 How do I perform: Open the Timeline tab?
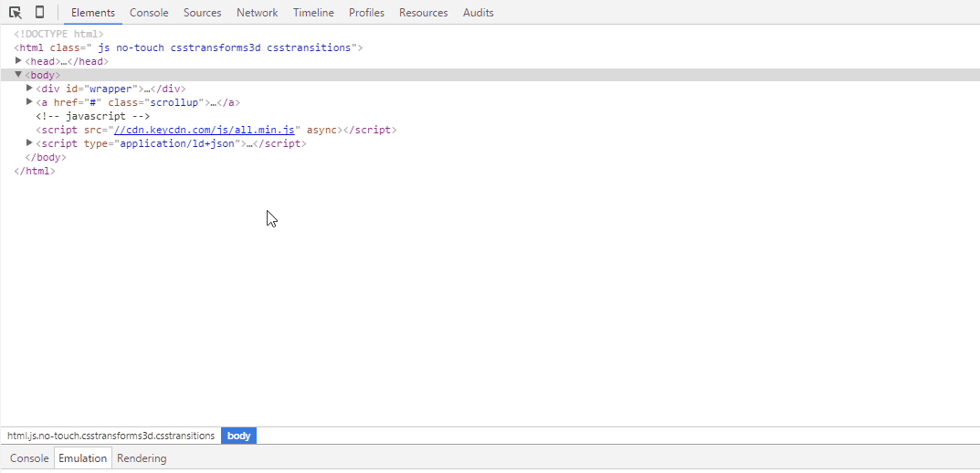[313, 13]
